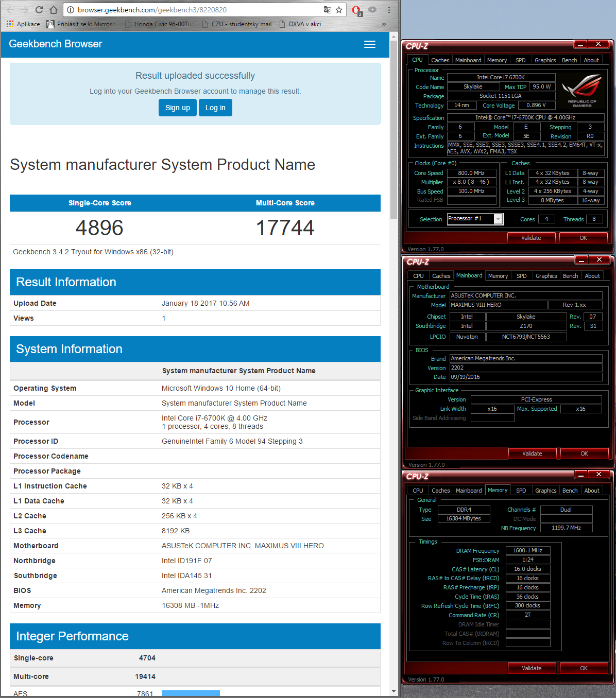Open the Geekbench Browser home link
Screen dimensions: 616x698
pyautogui.click(x=56, y=44)
